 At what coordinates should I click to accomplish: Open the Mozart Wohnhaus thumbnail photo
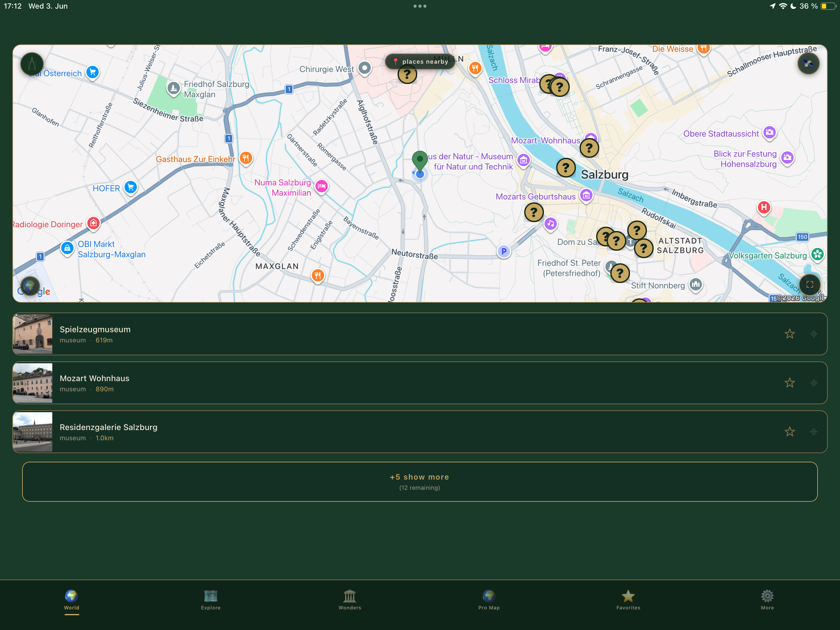pyautogui.click(x=33, y=383)
